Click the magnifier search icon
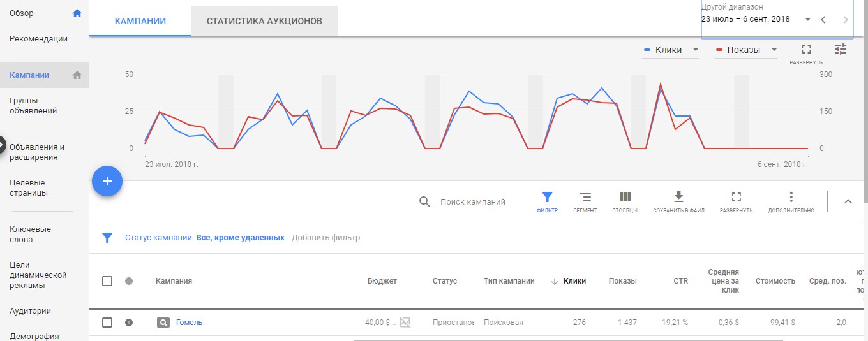This screenshot has height=341, width=868. click(424, 202)
